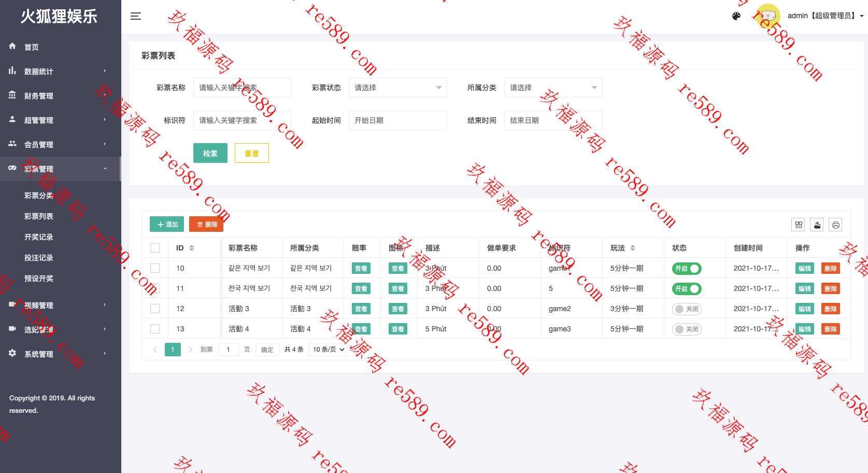868x473 pixels.
Task: Collapse the 彩票管理 menu
Action: pyautogui.click(x=61, y=169)
